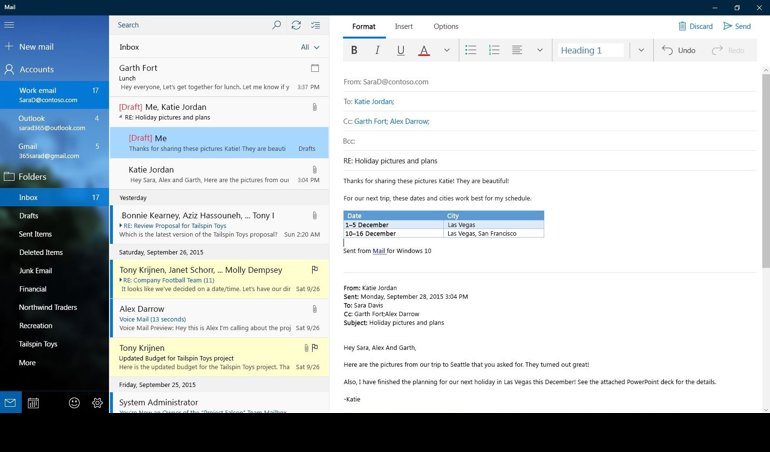Discard the draft message

695,26
